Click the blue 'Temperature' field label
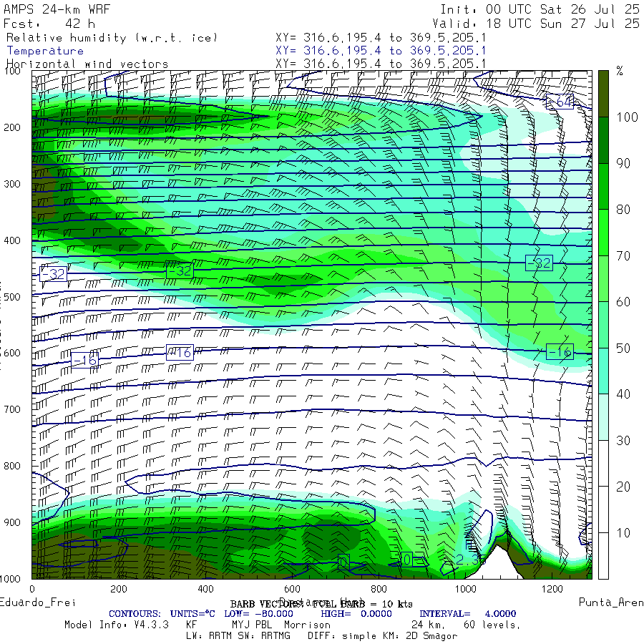The height and width of the screenshot is (644, 644). tap(45, 51)
